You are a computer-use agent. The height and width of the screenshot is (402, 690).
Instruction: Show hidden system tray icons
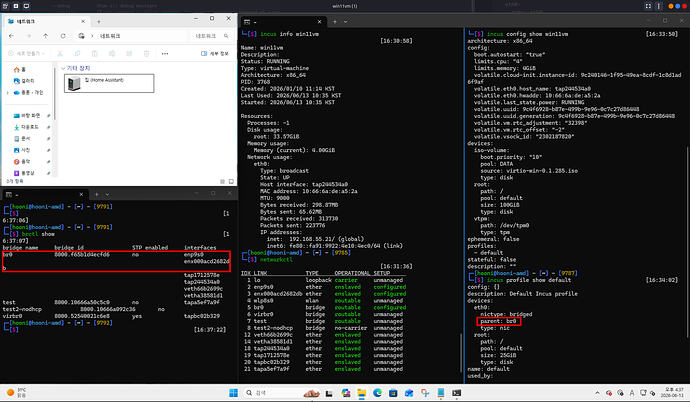tap(597, 393)
